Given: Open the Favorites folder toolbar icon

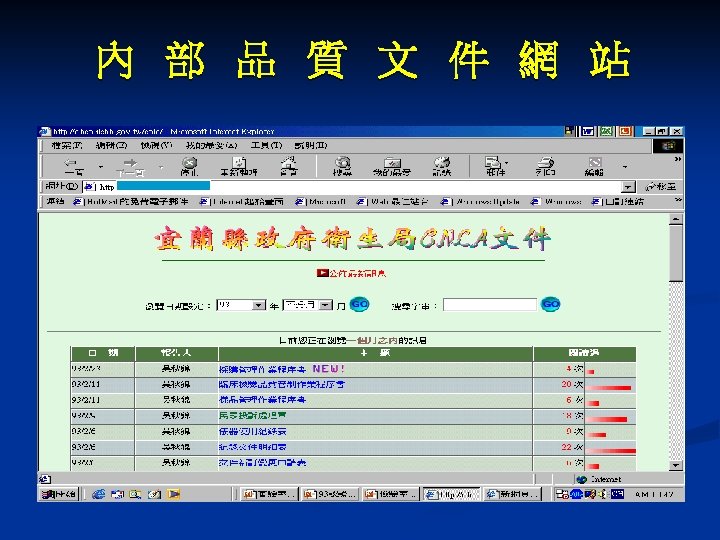Looking at the screenshot, I should click(x=392, y=167).
